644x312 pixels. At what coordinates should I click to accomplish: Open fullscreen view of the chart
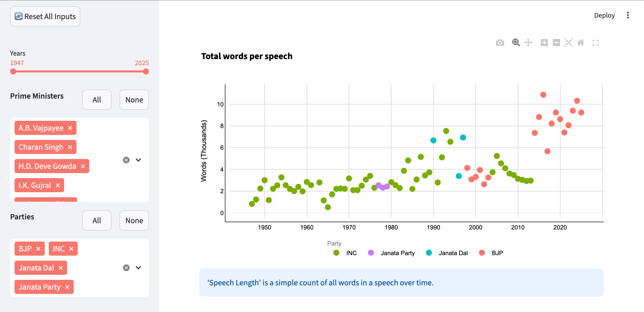coord(595,43)
